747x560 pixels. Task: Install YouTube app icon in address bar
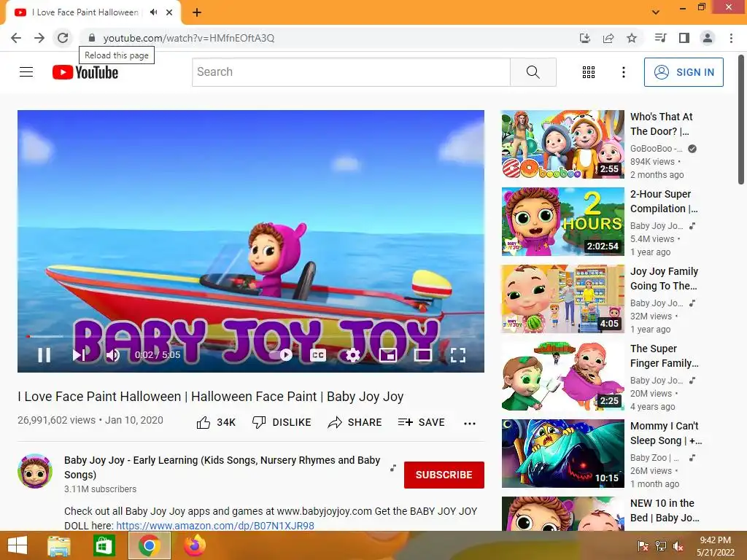point(585,38)
